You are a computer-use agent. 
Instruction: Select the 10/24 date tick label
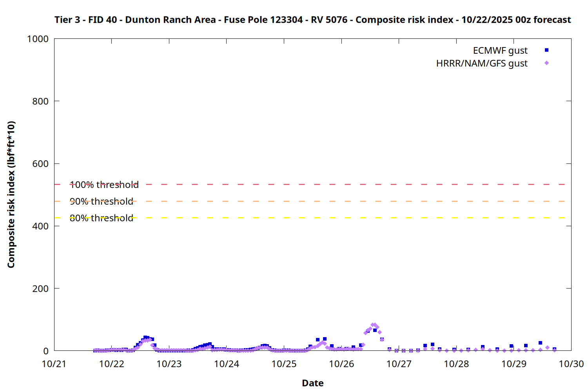(227, 364)
